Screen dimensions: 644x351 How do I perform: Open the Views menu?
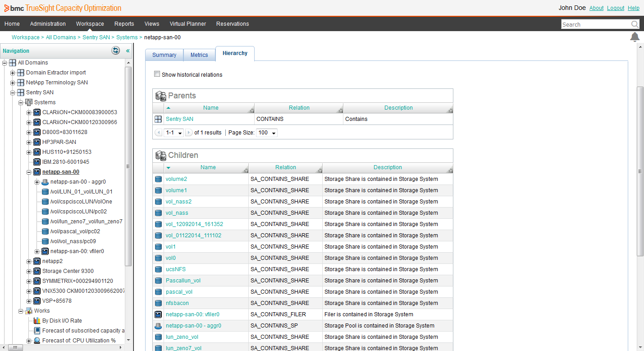[152, 24]
